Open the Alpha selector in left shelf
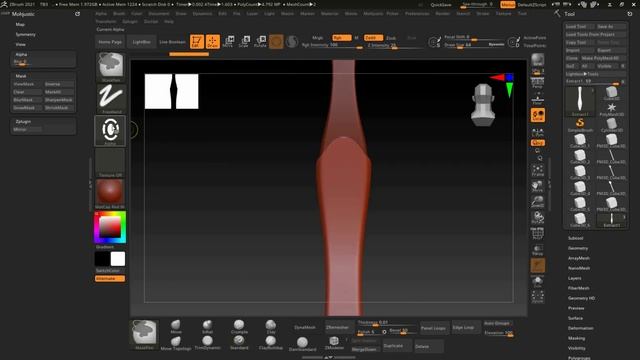 coord(110,131)
